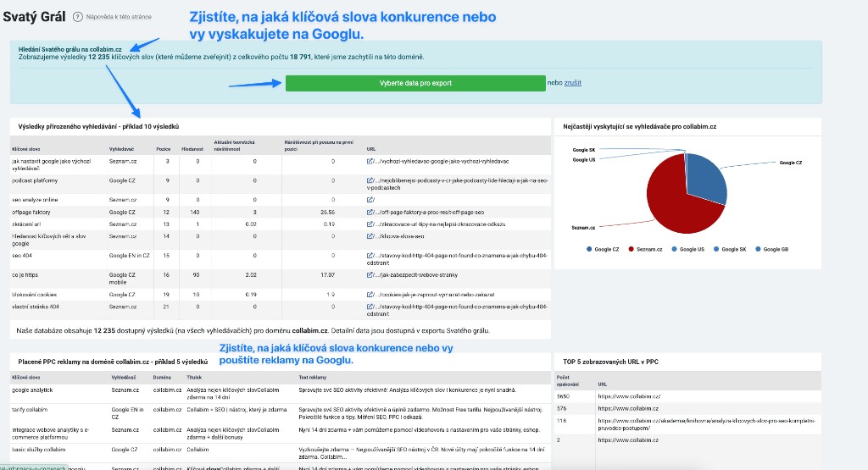This screenshot has height=470, width=868.
Task: Select keyword cell 'zkrácení url'
Action: 26,224
